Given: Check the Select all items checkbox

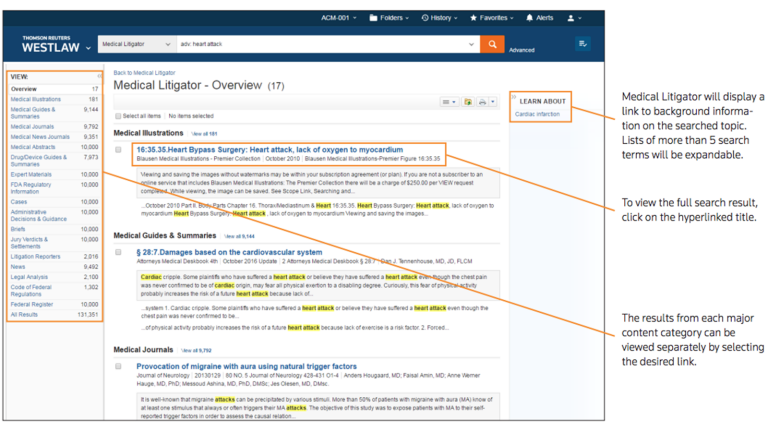Looking at the screenshot, I should click(118, 116).
